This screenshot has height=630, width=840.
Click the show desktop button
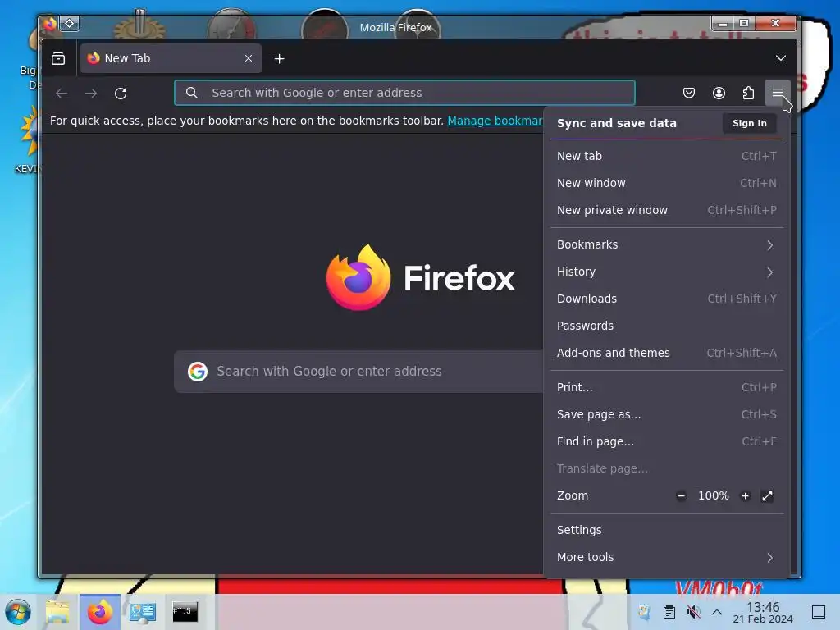pos(819,612)
